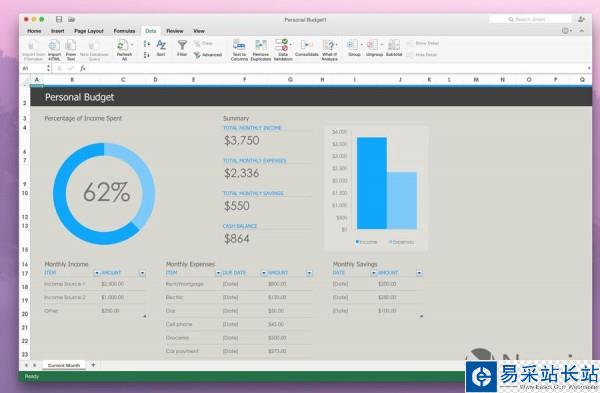Open Monthly Income AMOUNT filter dropdown
600x393 pixels.
click(x=142, y=273)
